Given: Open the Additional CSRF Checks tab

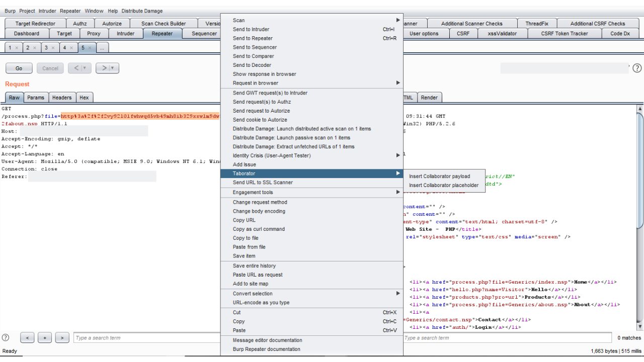Looking at the screenshot, I should [598, 24].
